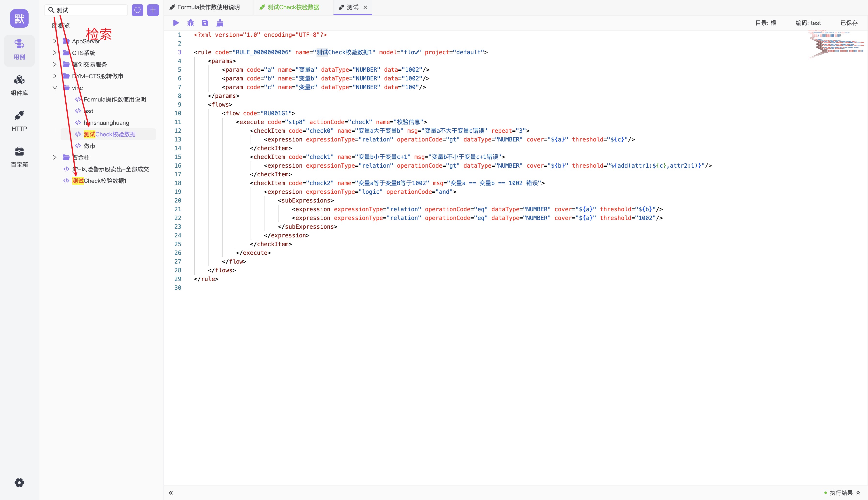Switch to Formula操作数使用说明 tab
Viewport: 868px width, 500px height.
pyautogui.click(x=208, y=7)
